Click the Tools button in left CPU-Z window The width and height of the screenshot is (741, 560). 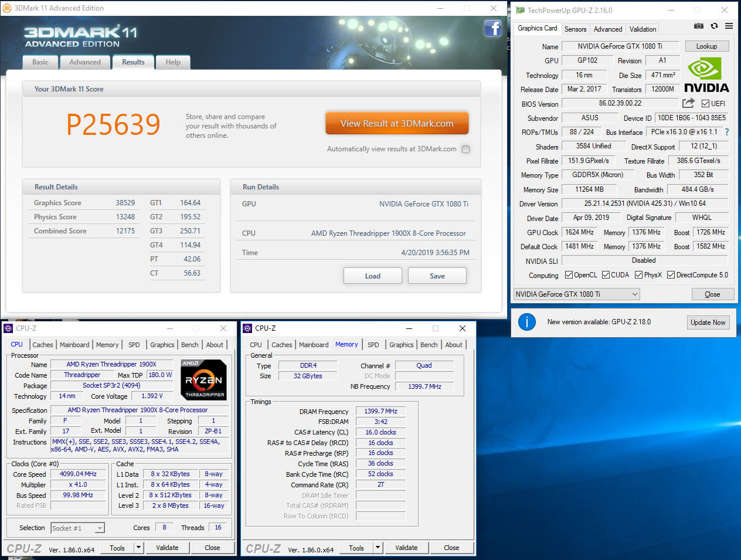[x=117, y=548]
